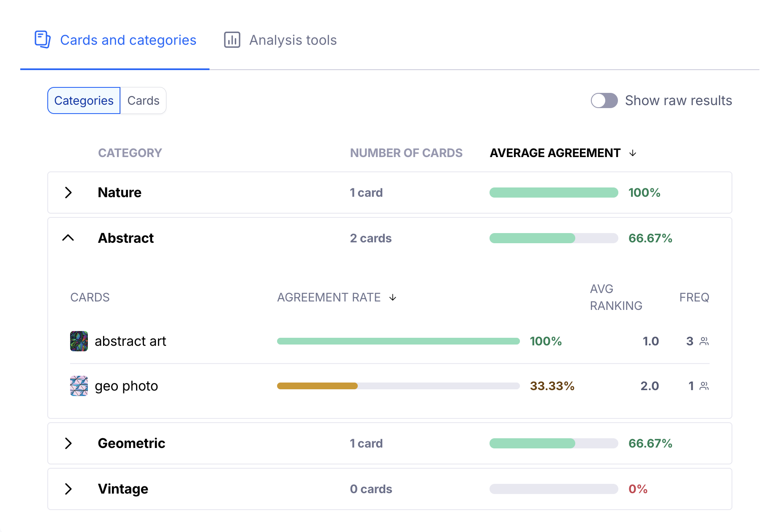Expand the Geometric category row
Image resolution: width=778 pixels, height=532 pixels.
68,443
